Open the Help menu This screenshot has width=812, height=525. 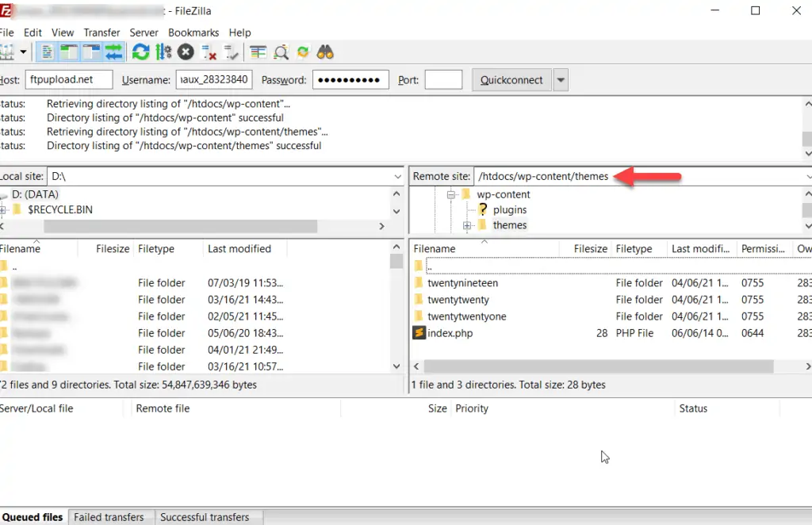(239, 32)
